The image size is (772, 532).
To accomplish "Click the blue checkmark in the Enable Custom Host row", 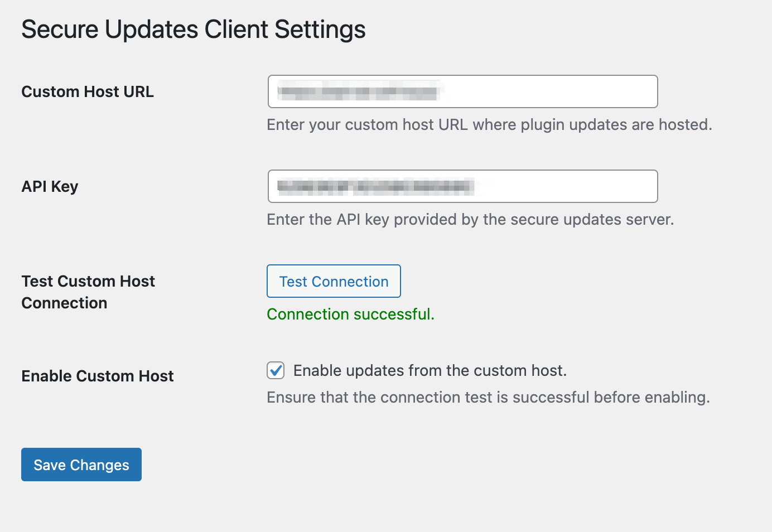I will [276, 370].
